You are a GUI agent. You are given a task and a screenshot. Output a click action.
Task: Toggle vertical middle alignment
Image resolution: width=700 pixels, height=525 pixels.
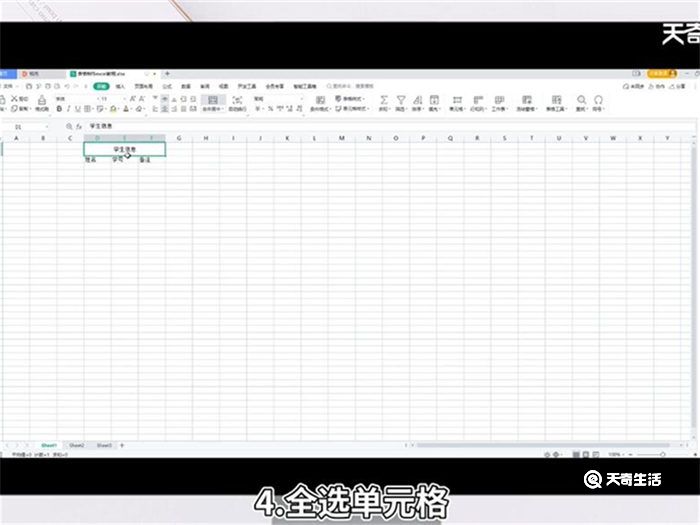164,99
